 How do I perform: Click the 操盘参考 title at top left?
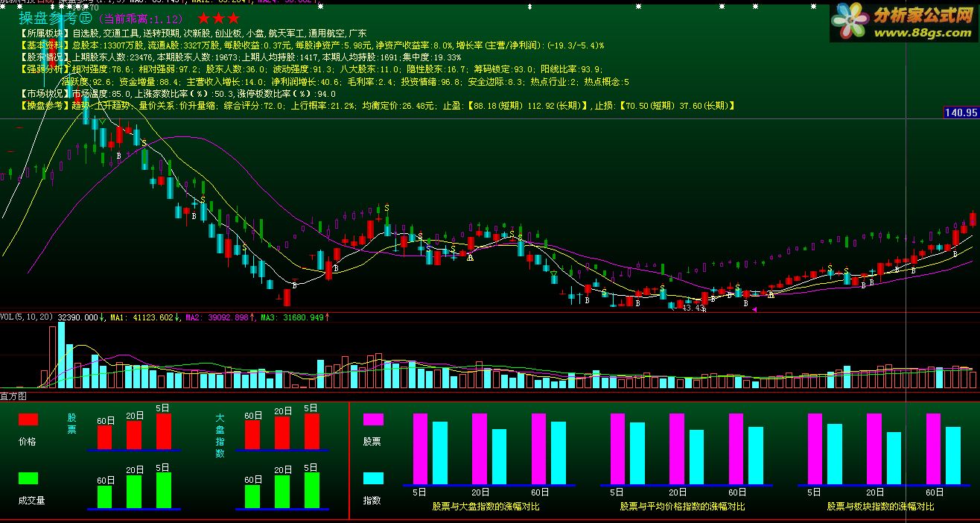(x=54, y=18)
